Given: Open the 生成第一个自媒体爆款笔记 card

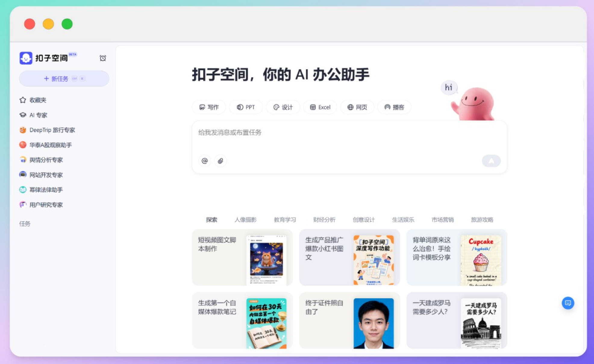Looking at the screenshot, I should pyautogui.click(x=242, y=320).
